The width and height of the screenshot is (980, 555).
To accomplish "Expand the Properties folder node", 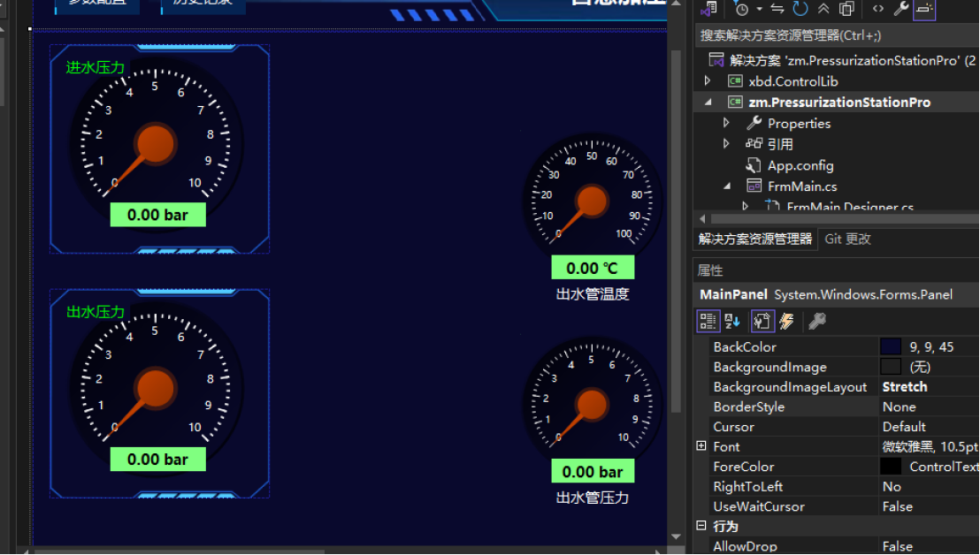I will pos(726,123).
